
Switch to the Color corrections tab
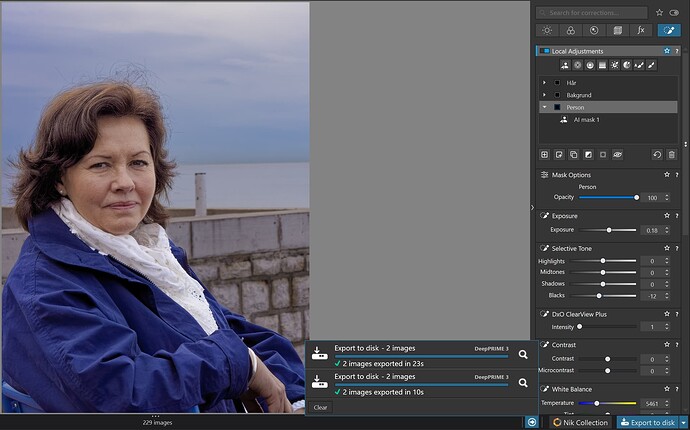(571, 31)
